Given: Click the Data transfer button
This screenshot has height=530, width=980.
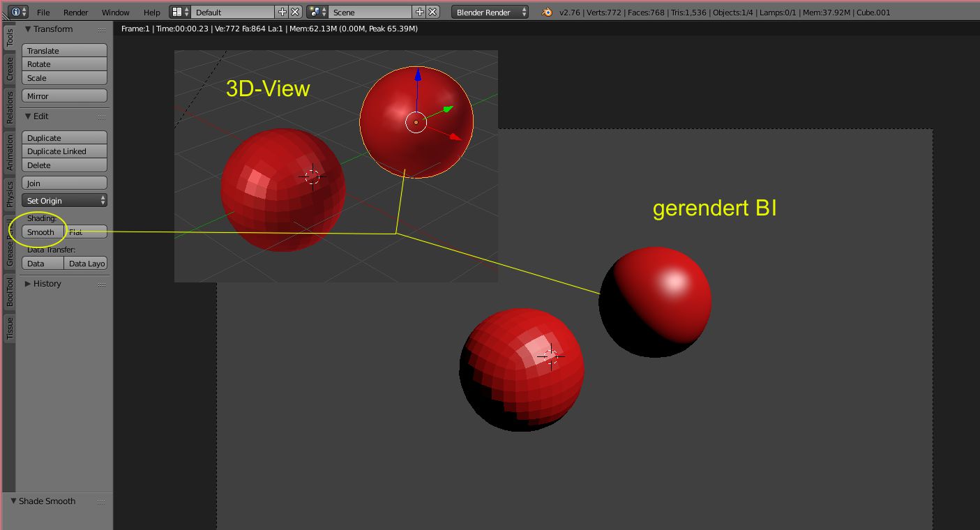Looking at the screenshot, I should coord(43,263).
